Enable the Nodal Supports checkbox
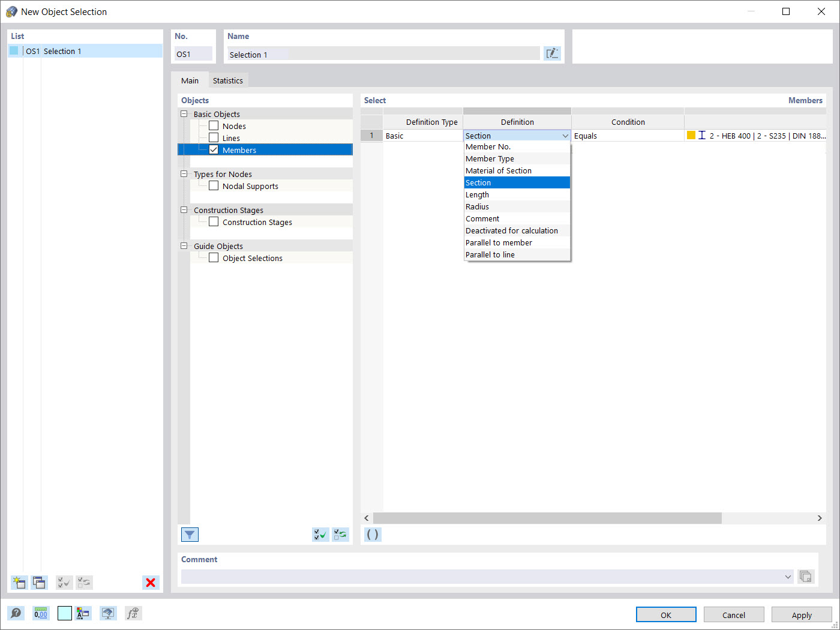The width and height of the screenshot is (840, 630). point(214,185)
